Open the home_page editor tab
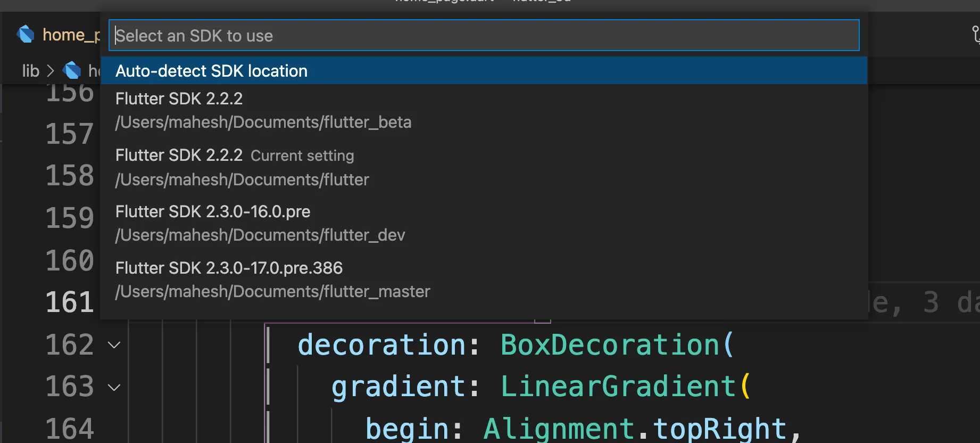The width and height of the screenshot is (980, 443). (59, 35)
